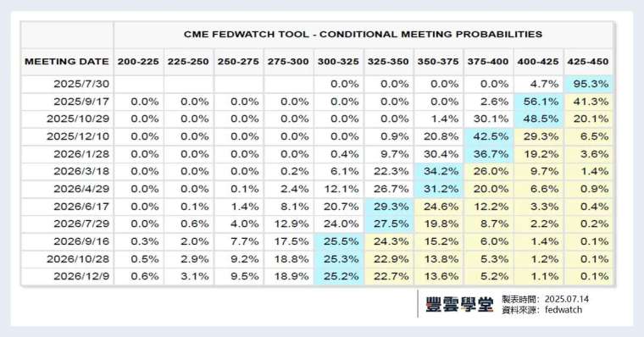Select the 2025/7/30 meeting date row
The width and height of the screenshot is (644, 337).
coord(317,84)
